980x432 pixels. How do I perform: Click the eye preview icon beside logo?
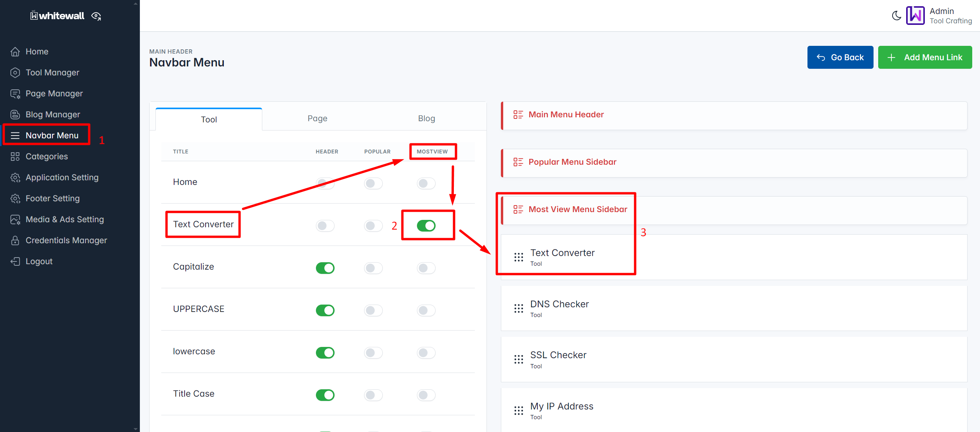(96, 16)
